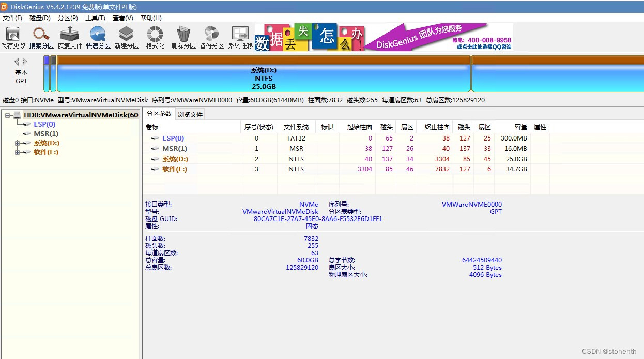This screenshot has height=359, width=644.
Task: Select 软件(E:) in the disk tree
Action: (46, 152)
